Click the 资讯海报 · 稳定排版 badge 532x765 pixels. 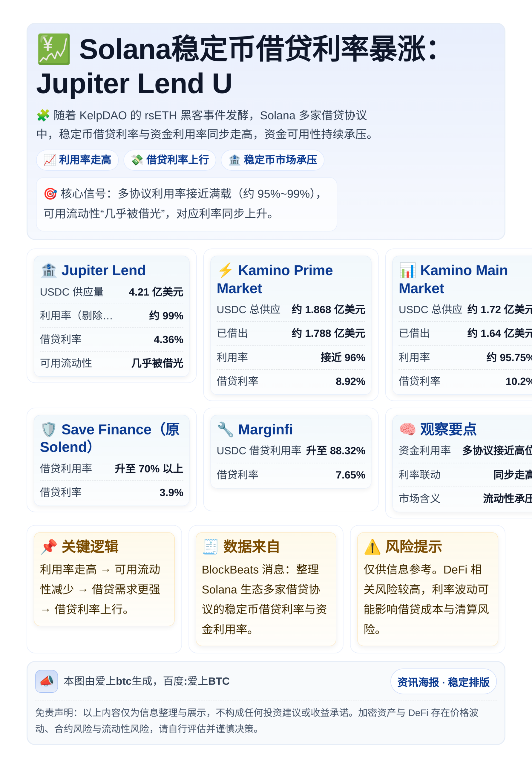click(x=443, y=682)
